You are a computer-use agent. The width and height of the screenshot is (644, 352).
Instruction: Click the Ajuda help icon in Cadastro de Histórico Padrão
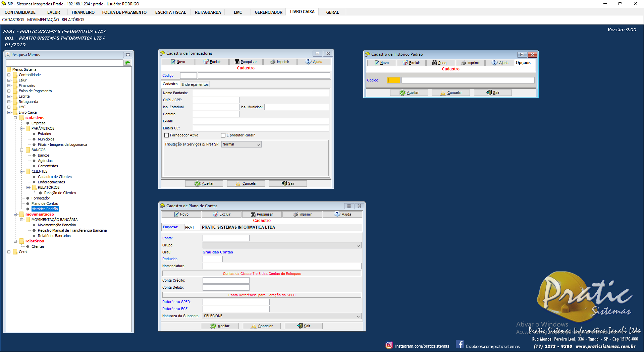click(x=494, y=63)
